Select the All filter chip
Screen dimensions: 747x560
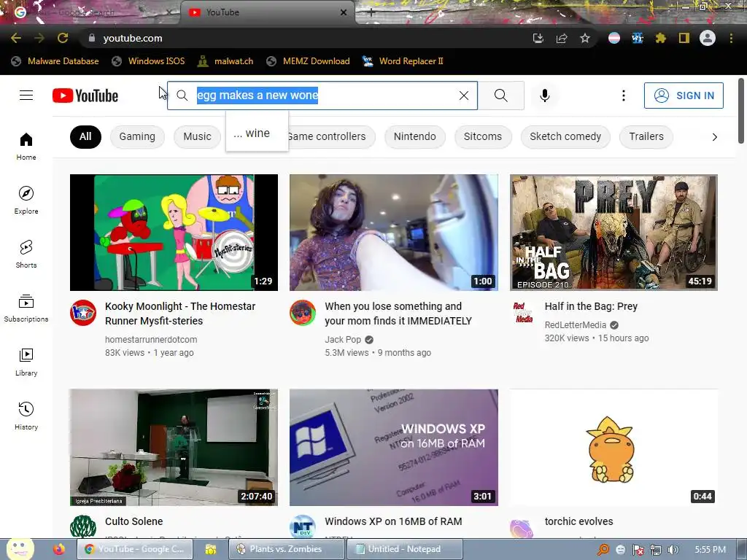85,136
